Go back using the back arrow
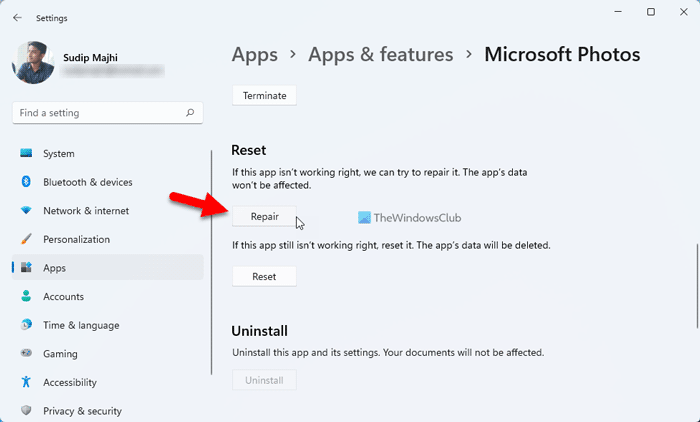The width and height of the screenshot is (700, 422). (x=17, y=17)
